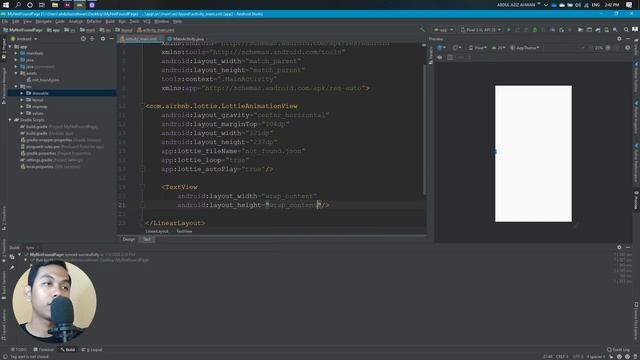
Task: Expand the manifests folder
Action: pyautogui.click(x=16, y=53)
